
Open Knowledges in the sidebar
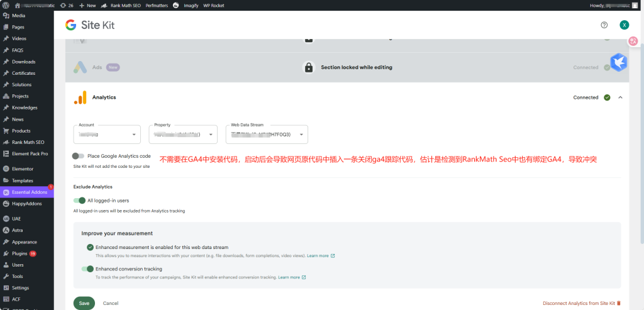[x=26, y=108]
